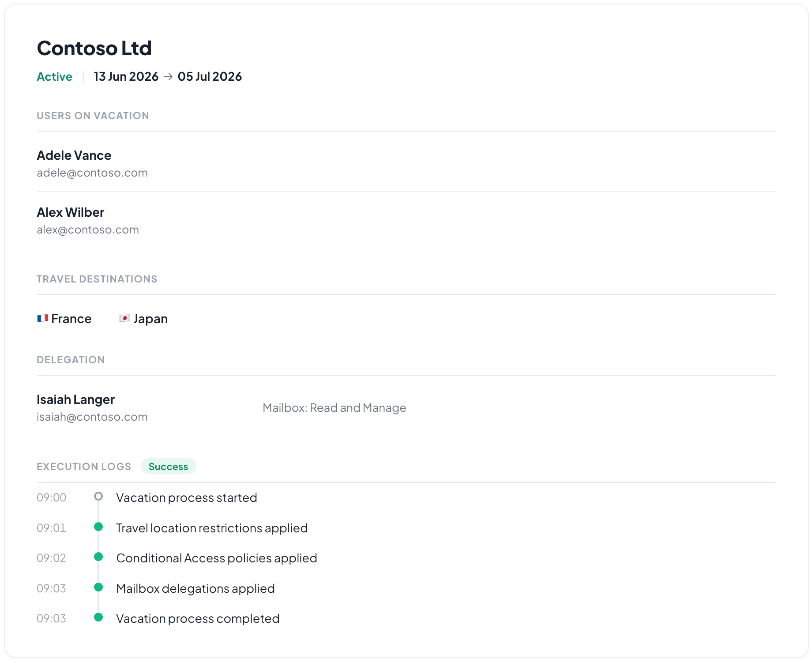Click the Execution Logs heading
812x663 pixels.
[x=84, y=467]
